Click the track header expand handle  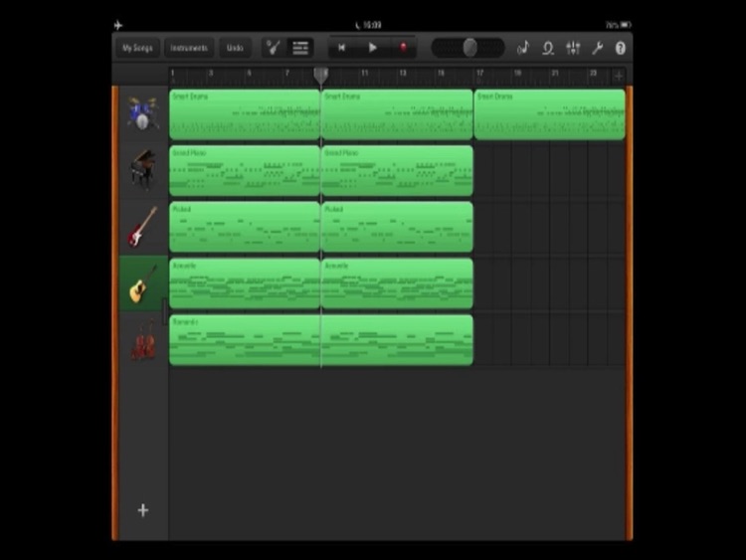[164, 312]
